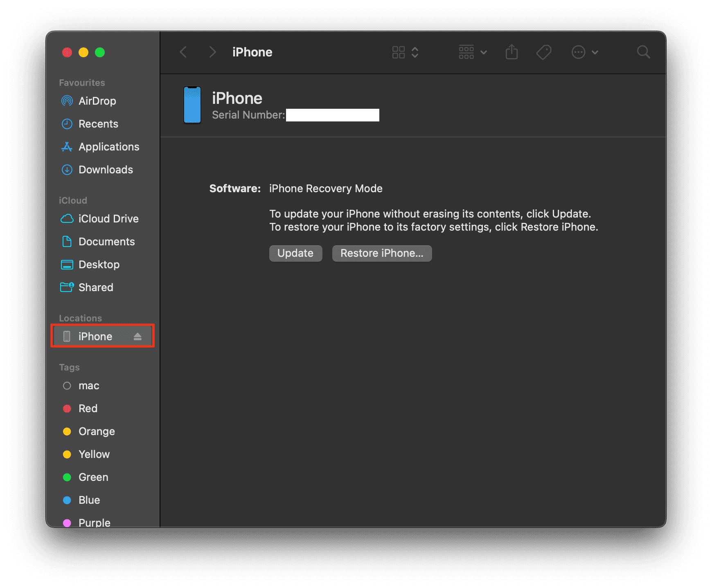Open iCloud Drive in the sidebar

[102, 219]
